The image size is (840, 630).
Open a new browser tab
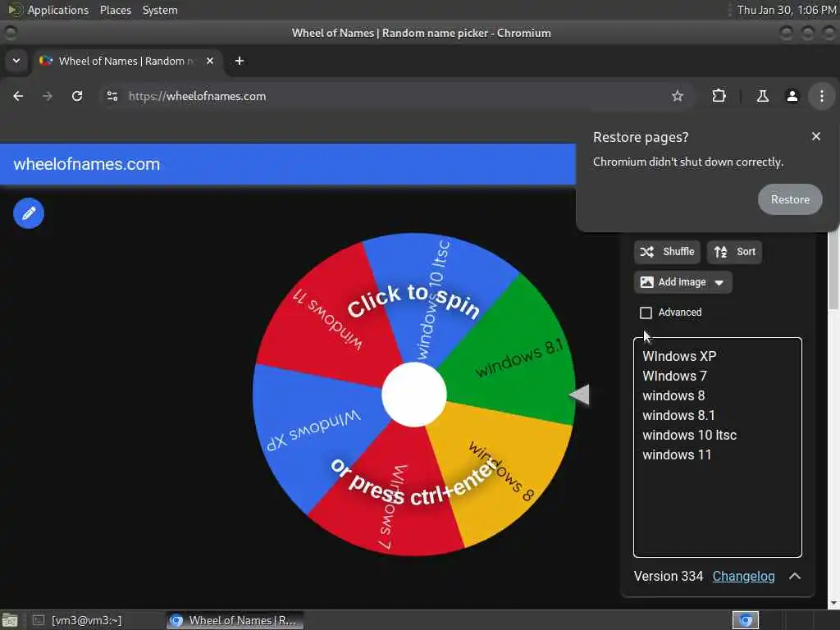(x=240, y=61)
